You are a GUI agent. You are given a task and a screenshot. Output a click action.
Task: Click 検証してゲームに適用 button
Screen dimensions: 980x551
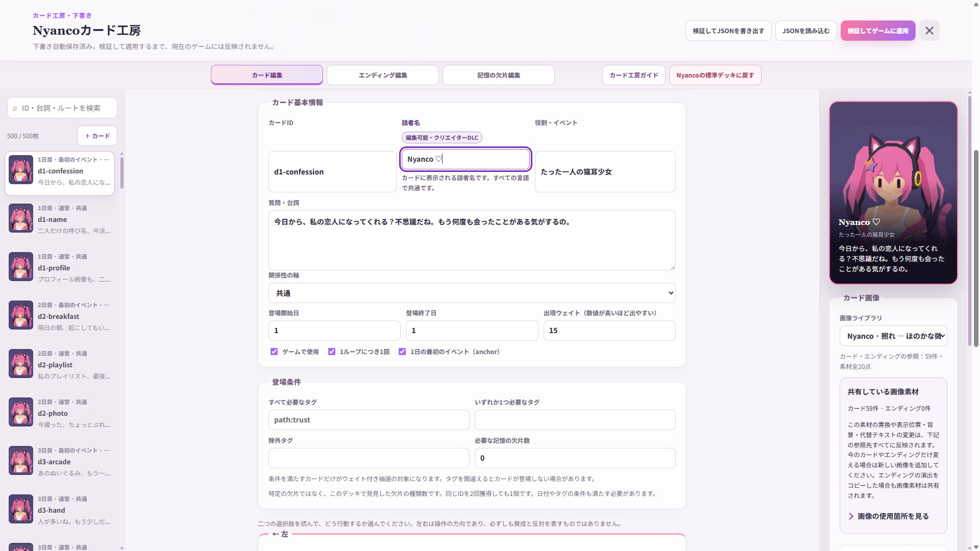(878, 31)
